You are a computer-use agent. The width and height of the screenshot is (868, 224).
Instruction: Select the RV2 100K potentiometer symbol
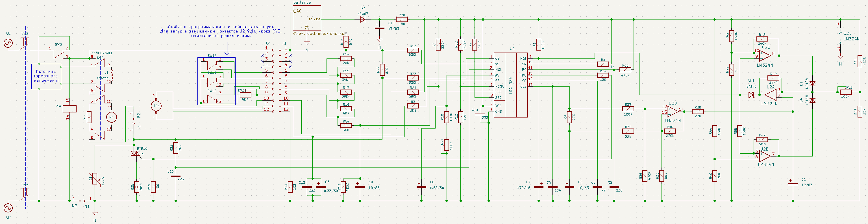(846, 92)
